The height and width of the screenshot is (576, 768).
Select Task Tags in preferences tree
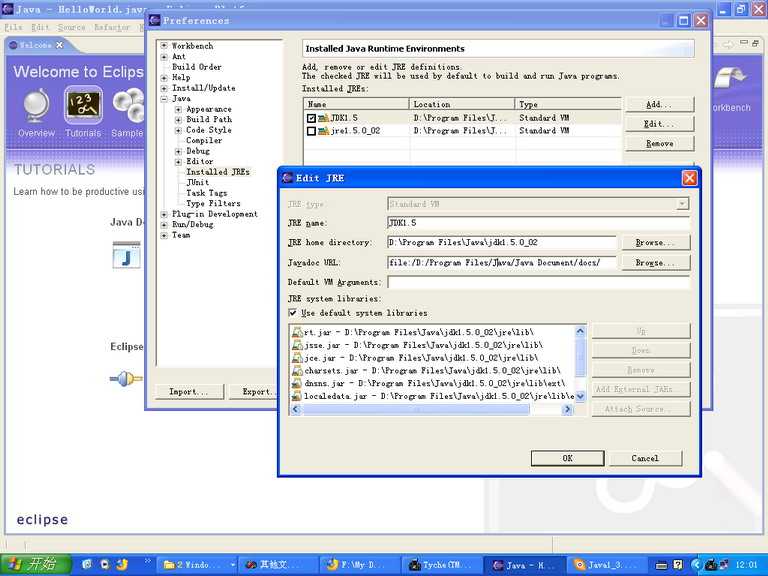207,193
